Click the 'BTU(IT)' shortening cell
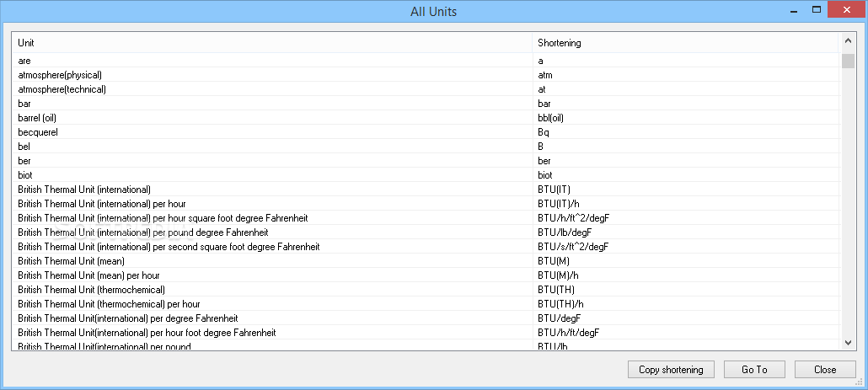 pos(685,190)
